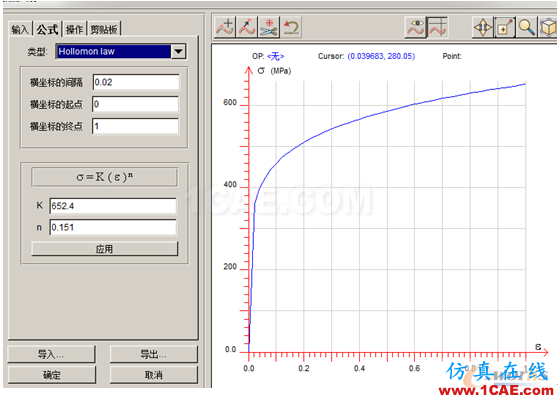
Task: Click the n value field 0.151
Action: [113, 227]
